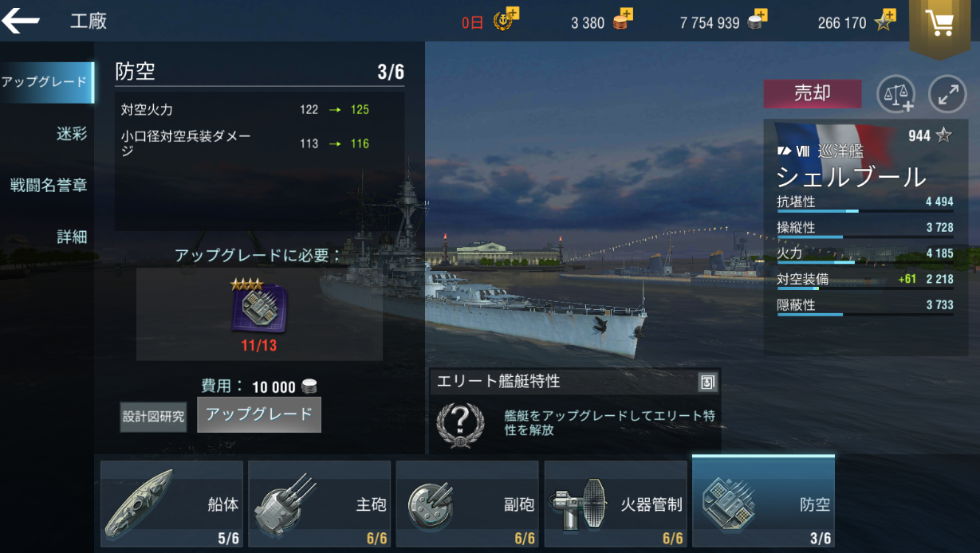Add premium days via anchor emblem icon
Image resolution: width=980 pixels, height=553 pixels.
click(506, 19)
